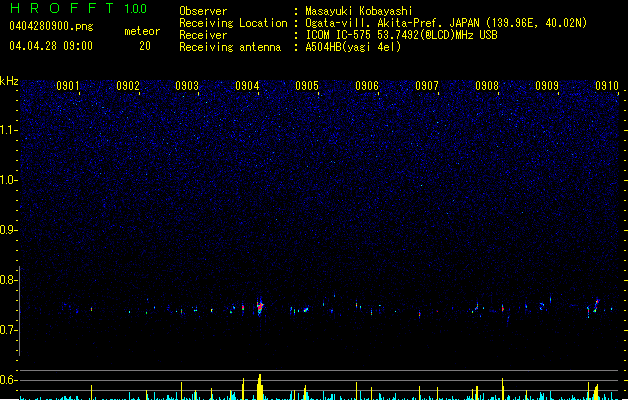Screen dimensions: 629x400
Task: Click the 0.8 kHz axis label
Action: (x=7, y=280)
